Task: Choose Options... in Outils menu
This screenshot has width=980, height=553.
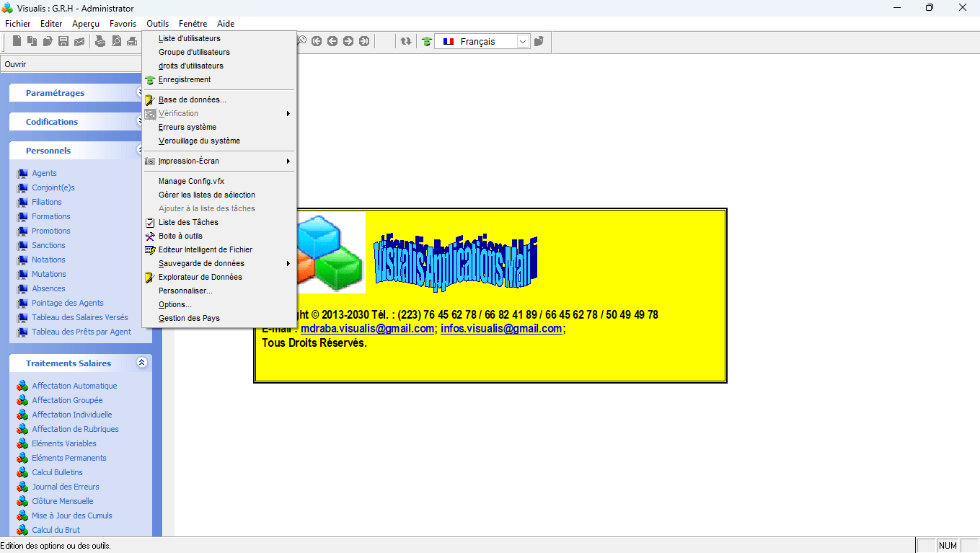Action: pos(219,304)
